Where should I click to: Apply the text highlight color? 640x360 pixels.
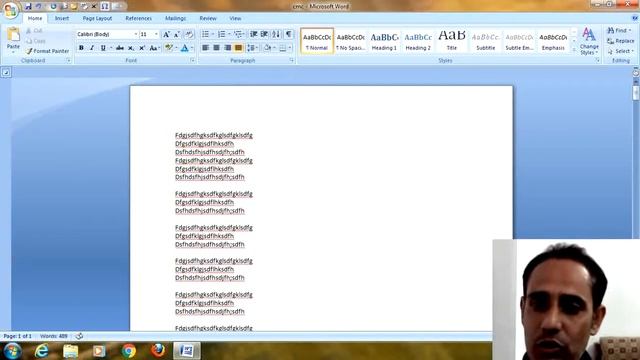[x=169, y=48]
